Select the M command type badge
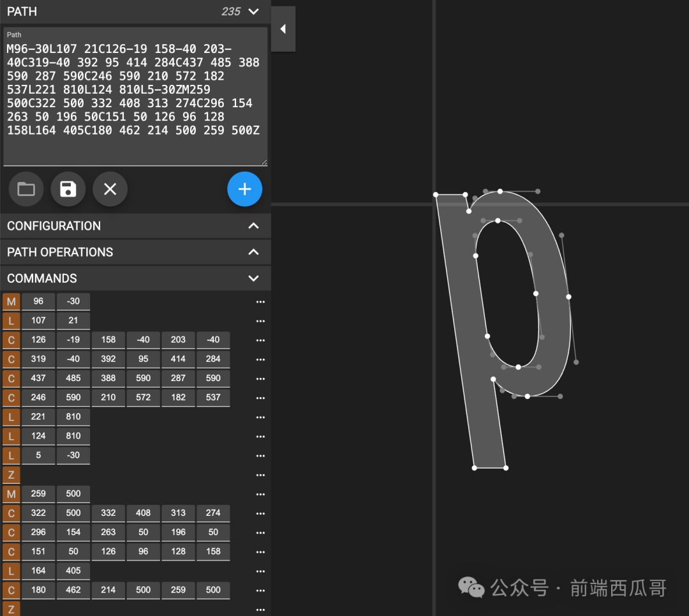 (x=10, y=301)
